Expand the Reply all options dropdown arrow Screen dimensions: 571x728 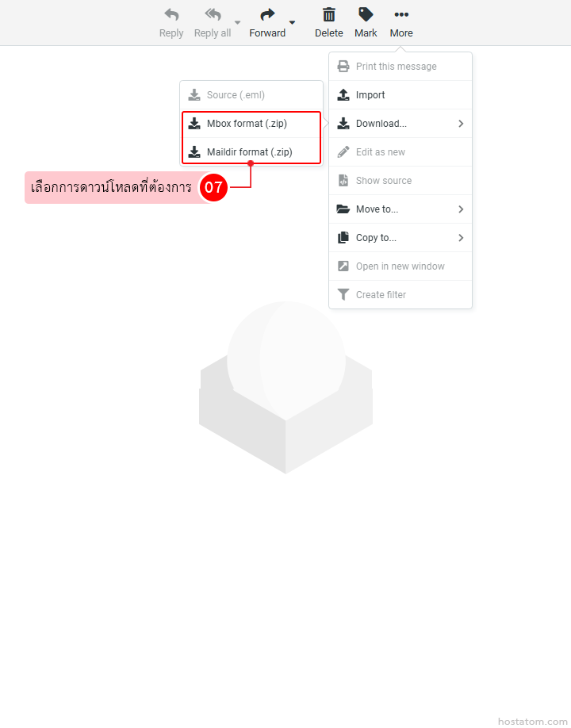click(237, 22)
